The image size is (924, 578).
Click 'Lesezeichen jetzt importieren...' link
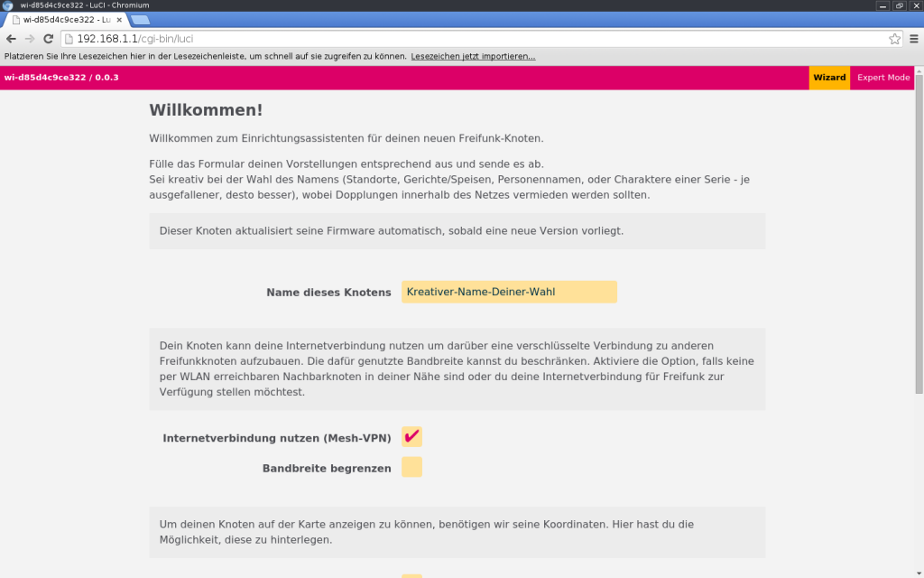tap(473, 56)
